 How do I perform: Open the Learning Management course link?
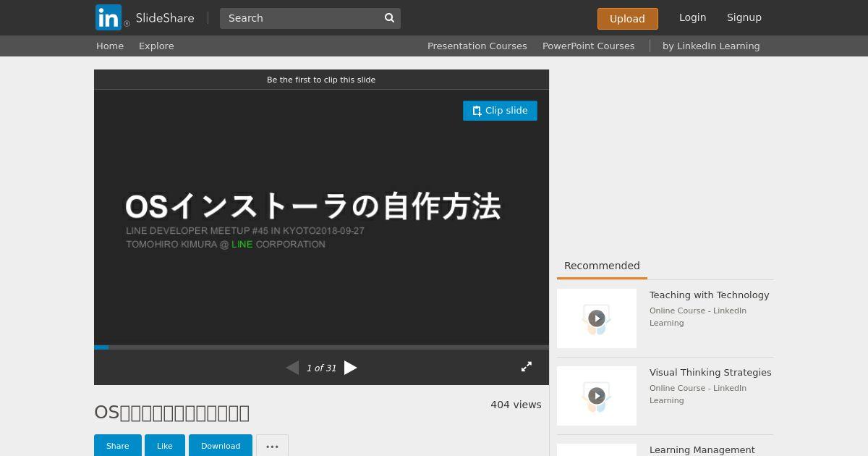point(702,449)
